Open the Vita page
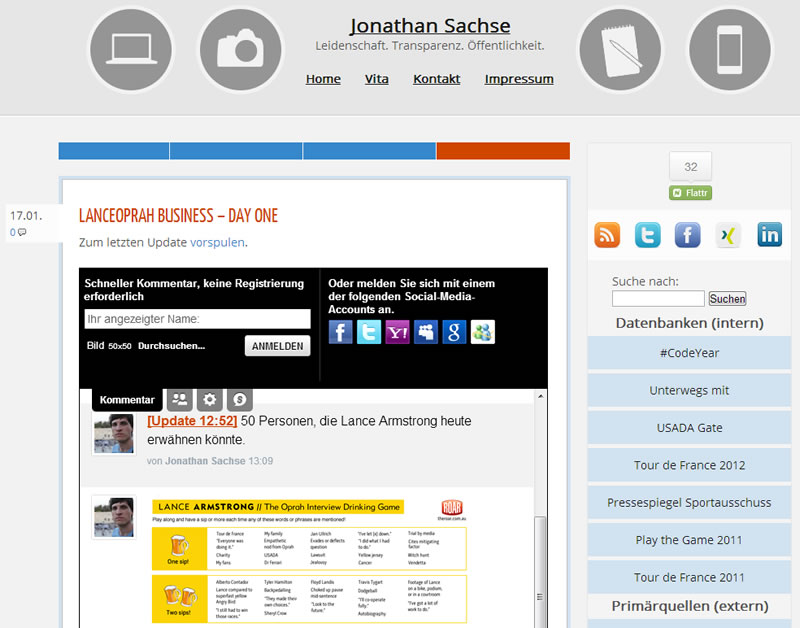 pos(377,79)
